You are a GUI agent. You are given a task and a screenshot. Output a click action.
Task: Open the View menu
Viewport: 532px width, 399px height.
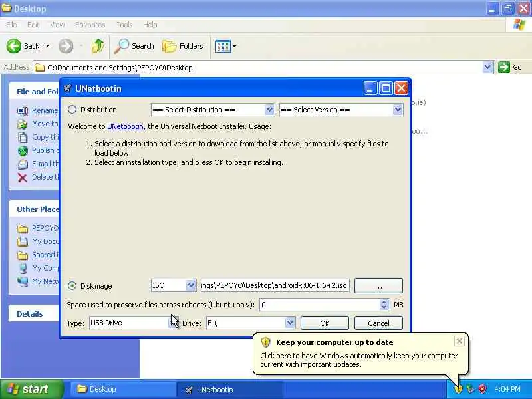[x=57, y=25]
